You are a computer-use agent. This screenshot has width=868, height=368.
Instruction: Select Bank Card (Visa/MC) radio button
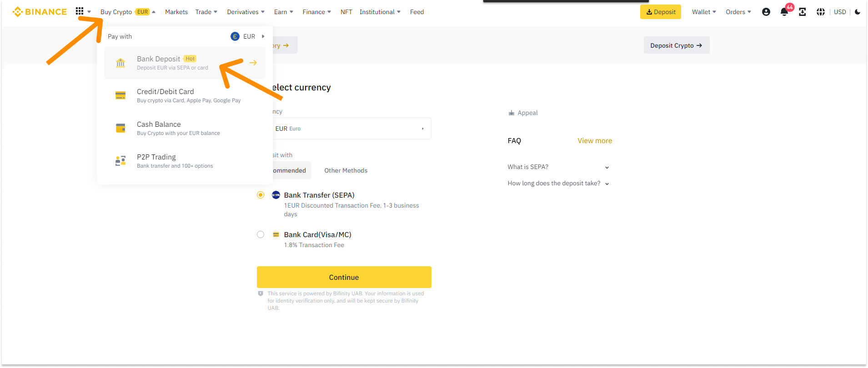coord(261,234)
